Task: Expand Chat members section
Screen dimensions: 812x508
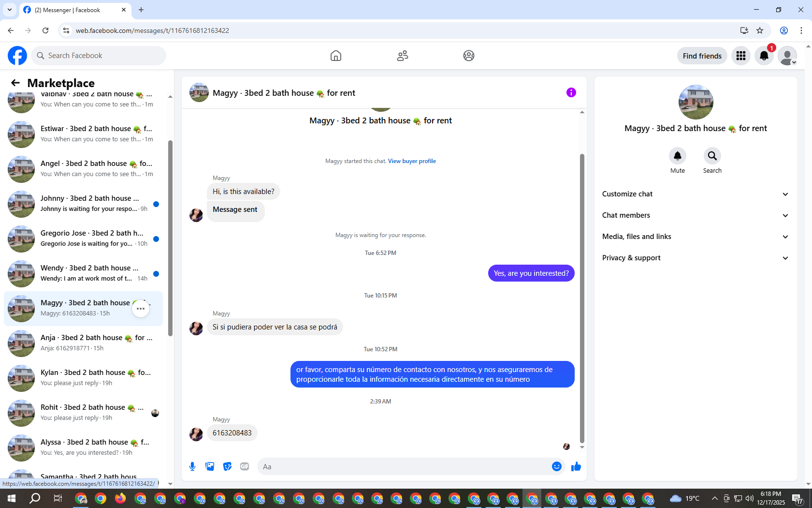Action: (696, 215)
